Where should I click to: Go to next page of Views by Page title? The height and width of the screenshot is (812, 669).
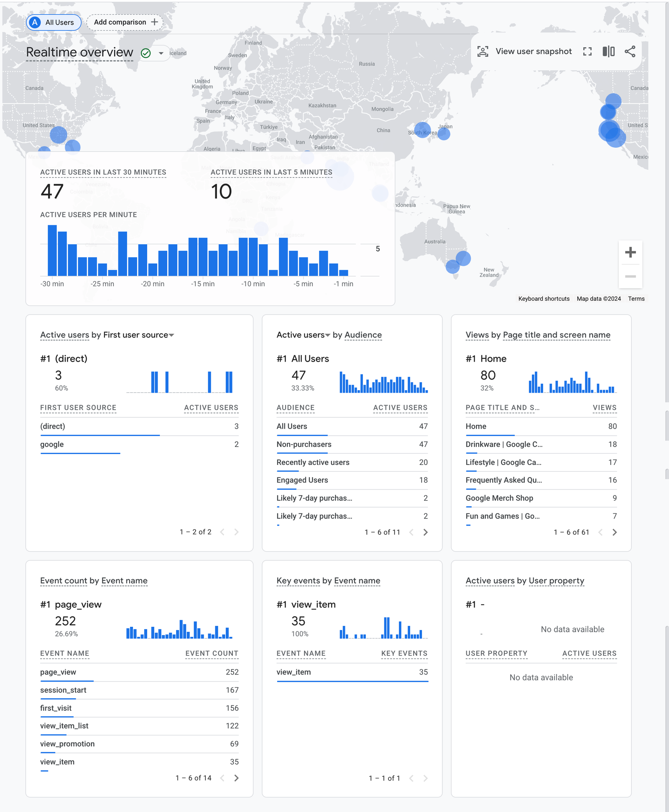pyautogui.click(x=615, y=532)
